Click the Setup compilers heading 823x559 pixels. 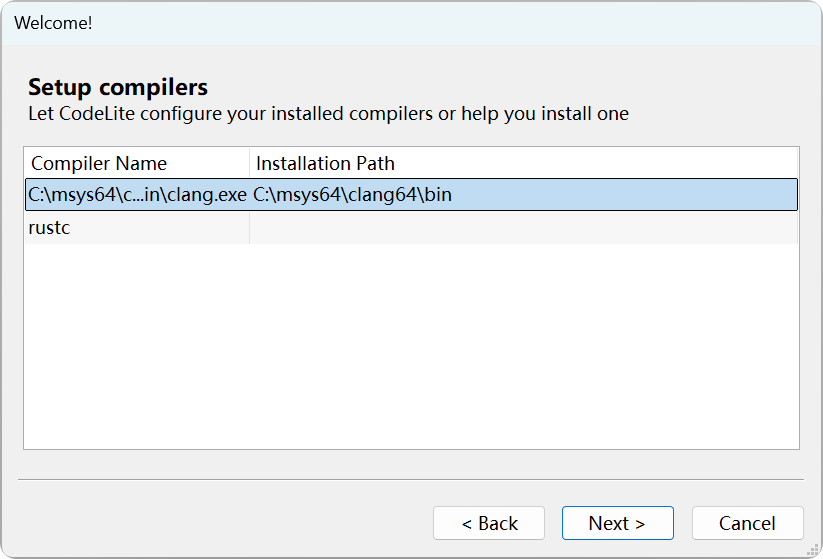118,87
